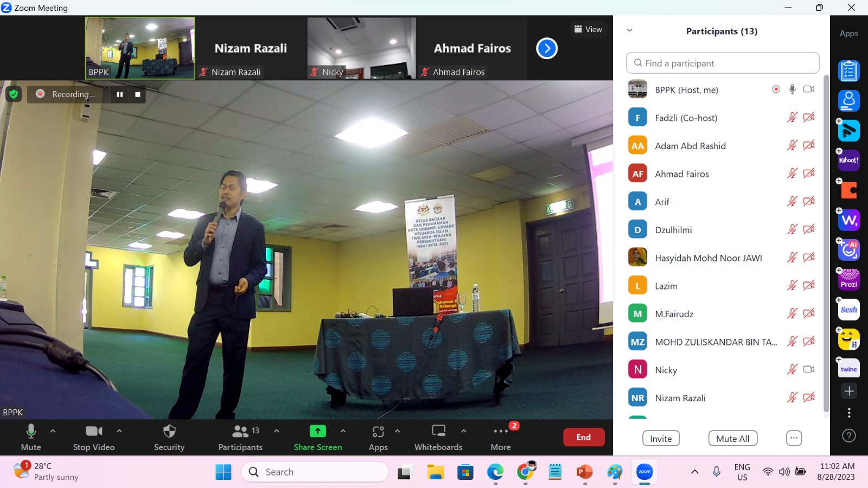Click the green Share Screen button
Viewport: 868px width, 488px height.
tap(318, 437)
